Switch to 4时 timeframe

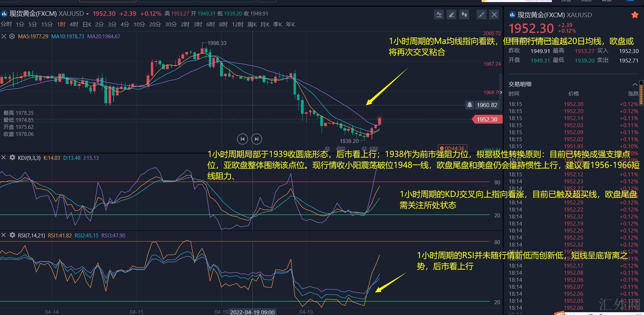[74, 24]
